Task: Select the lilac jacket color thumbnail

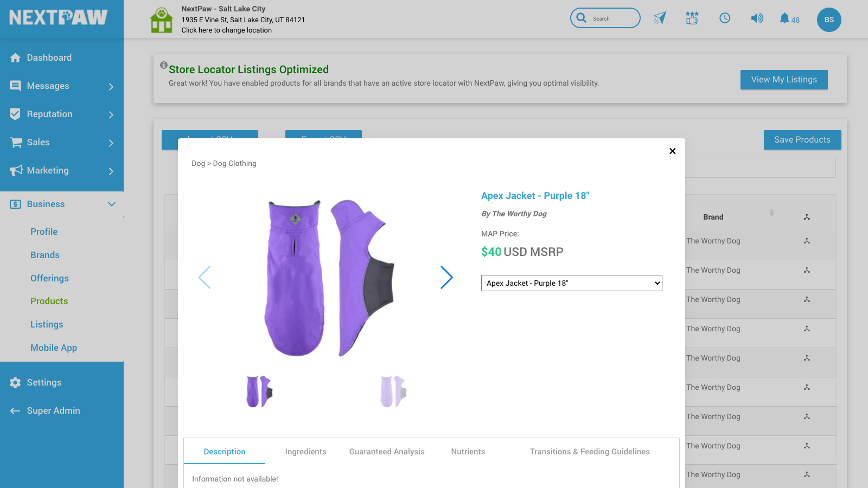Action: point(392,391)
